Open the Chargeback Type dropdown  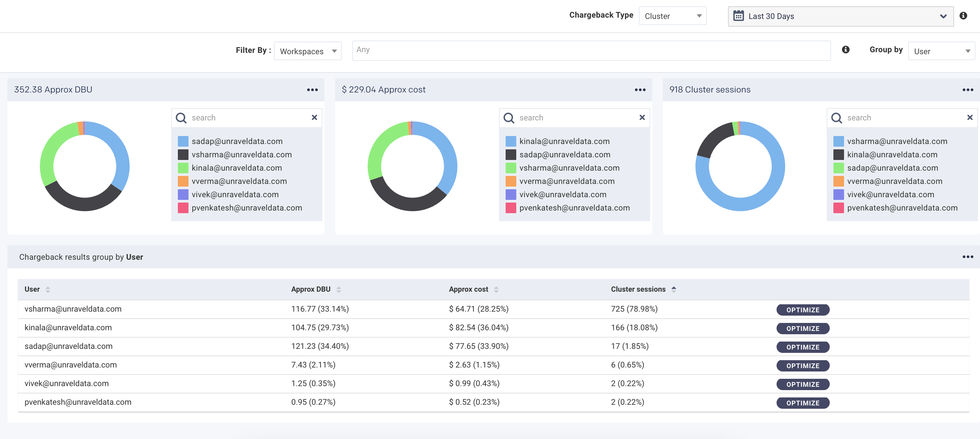click(x=672, y=15)
